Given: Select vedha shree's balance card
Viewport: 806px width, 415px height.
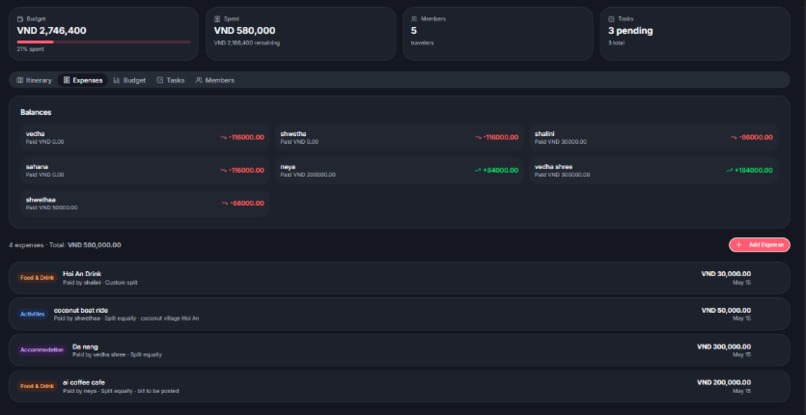Looking at the screenshot, I should 654,170.
